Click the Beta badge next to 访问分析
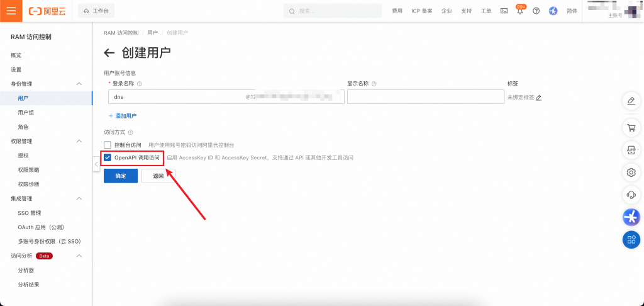Image resolution: width=644 pixels, height=306 pixels. pyautogui.click(x=45, y=256)
